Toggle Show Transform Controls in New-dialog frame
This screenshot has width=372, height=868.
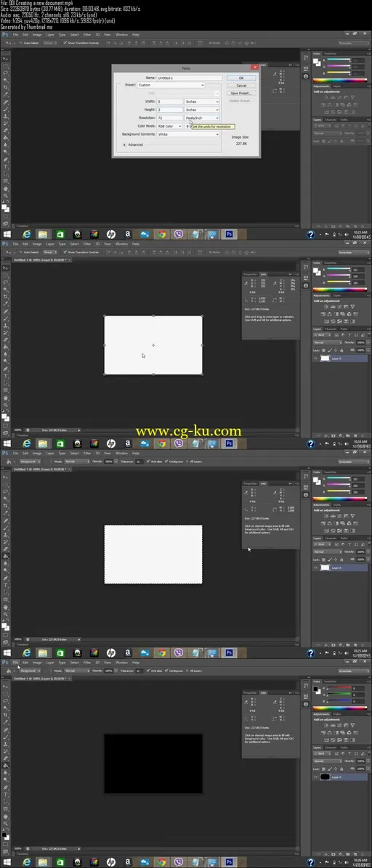pyautogui.click(x=65, y=43)
